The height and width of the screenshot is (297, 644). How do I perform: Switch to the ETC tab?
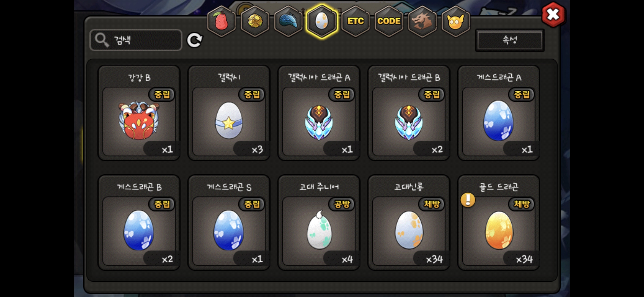click(356, 21)
